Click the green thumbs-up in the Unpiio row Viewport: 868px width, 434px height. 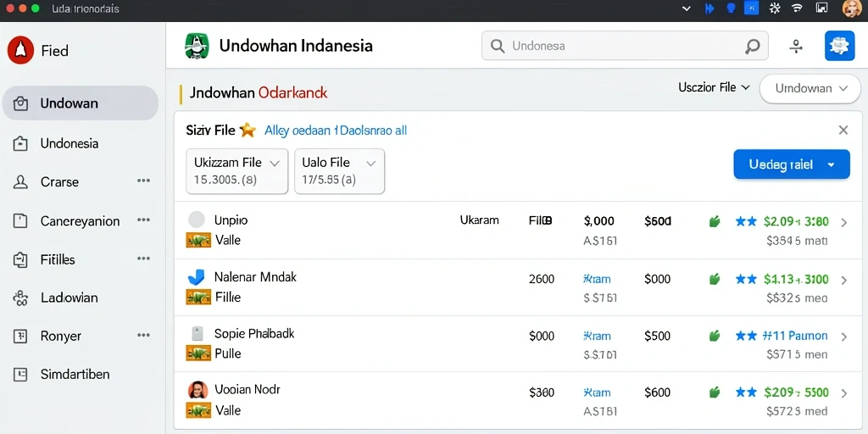point(715,222)
